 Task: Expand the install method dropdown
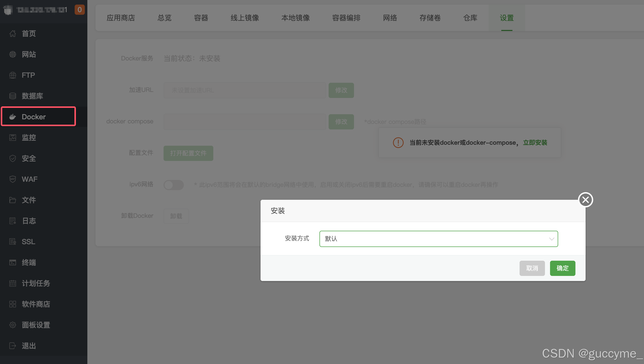click(x=438, y=239)
